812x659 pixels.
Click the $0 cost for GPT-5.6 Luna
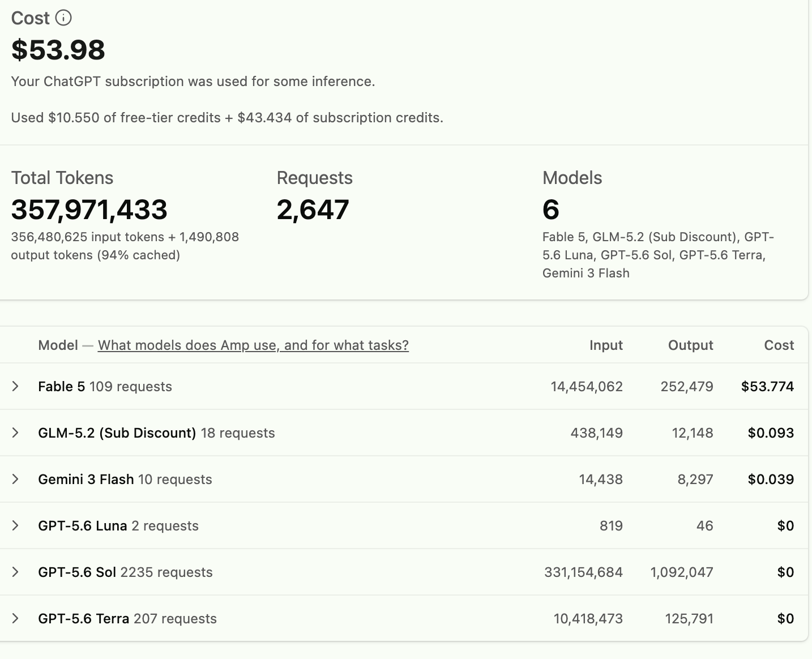[x=786, y=525]
